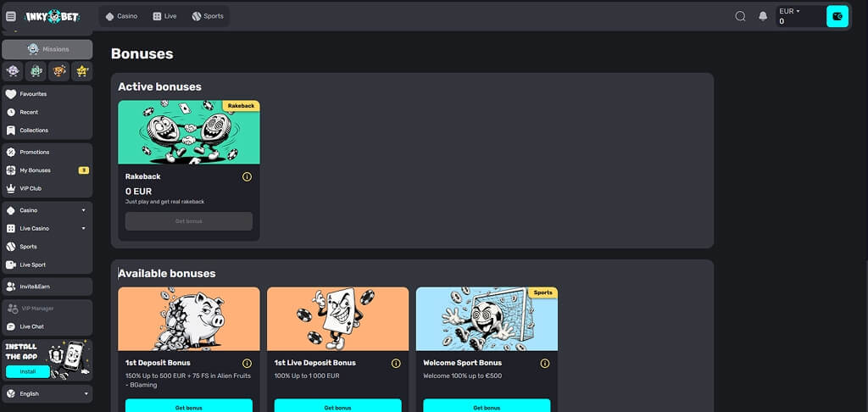Switch to the Casino top tab
The image size is (868, 412).
coord(121,17)
